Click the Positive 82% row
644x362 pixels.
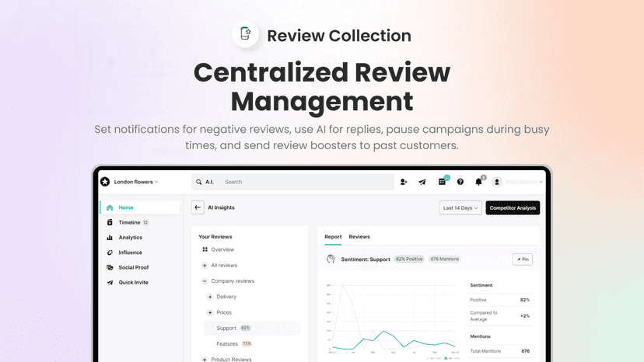click(x=500, y=300)
